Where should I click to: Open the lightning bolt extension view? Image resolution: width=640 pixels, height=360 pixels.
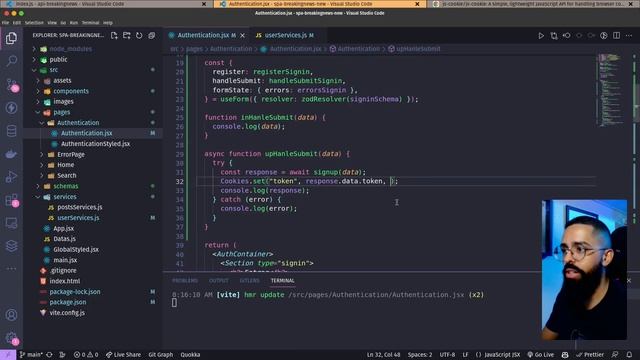point(11,108)
